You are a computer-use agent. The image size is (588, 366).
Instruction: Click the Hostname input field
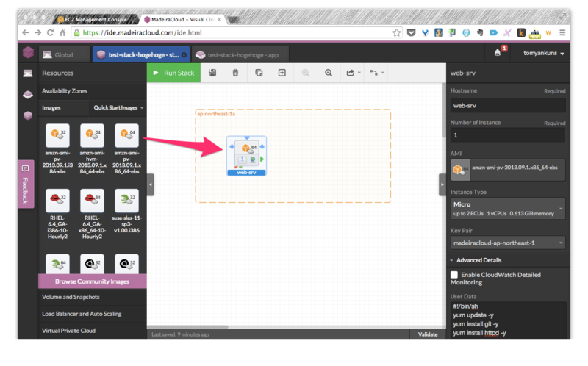click(508, 106)
